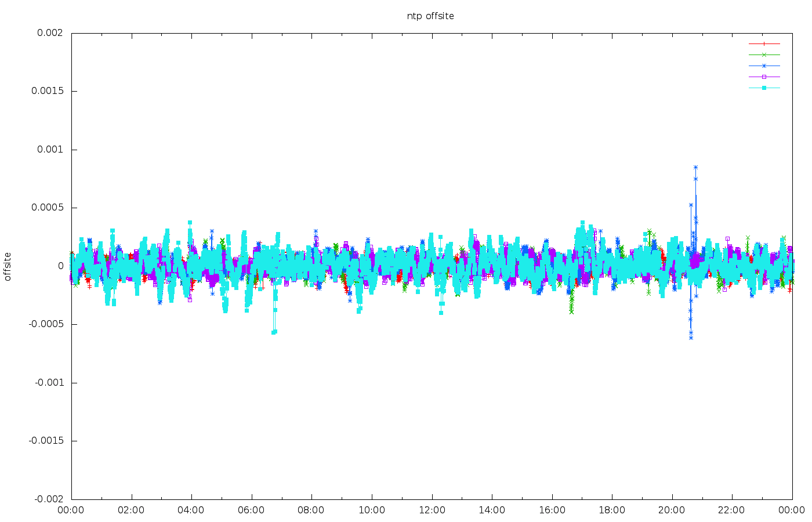Click the 0.002 y-axis top label

[x=50, y=33]
